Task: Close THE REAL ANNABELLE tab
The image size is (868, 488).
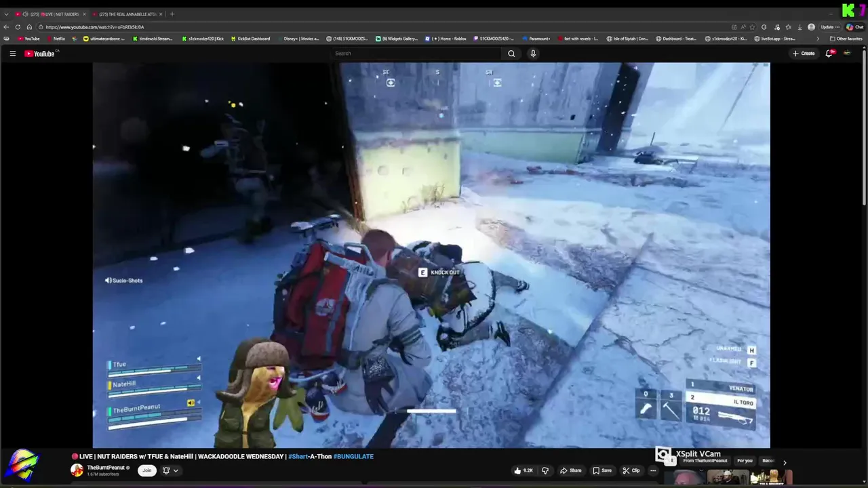Action: [x=161, y=14]
